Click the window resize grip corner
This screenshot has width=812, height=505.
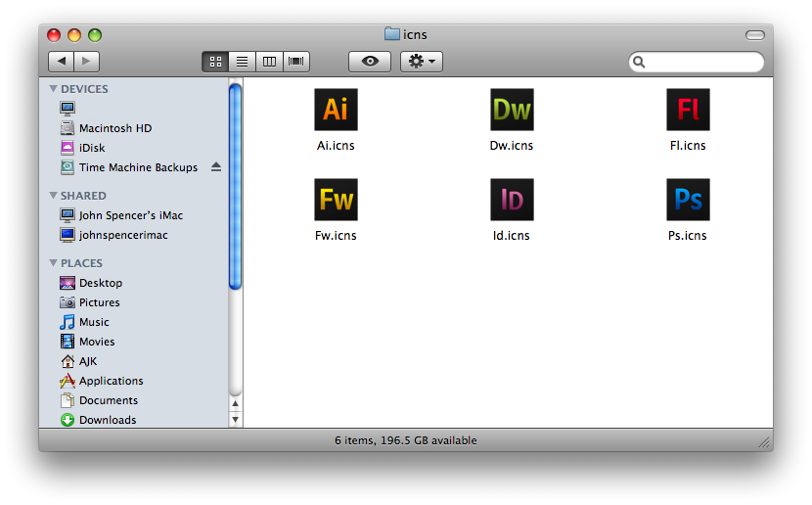(x=764, y=441)
